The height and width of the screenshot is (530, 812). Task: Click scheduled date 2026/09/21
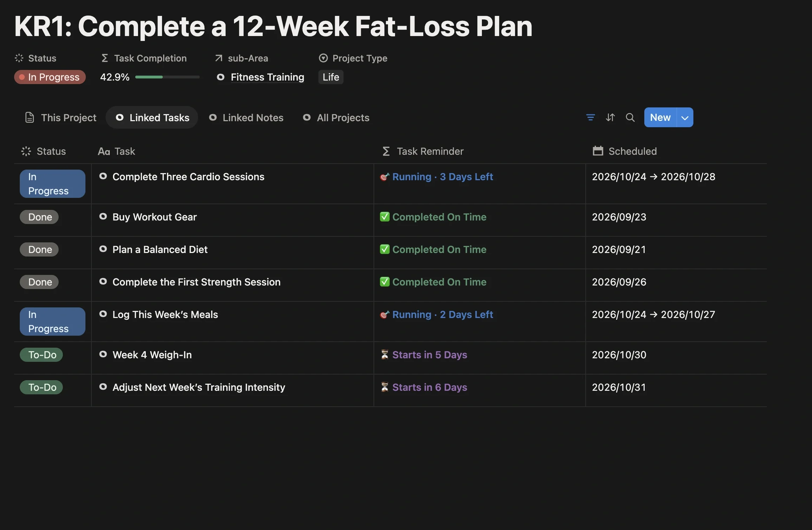tap(619, 249)
